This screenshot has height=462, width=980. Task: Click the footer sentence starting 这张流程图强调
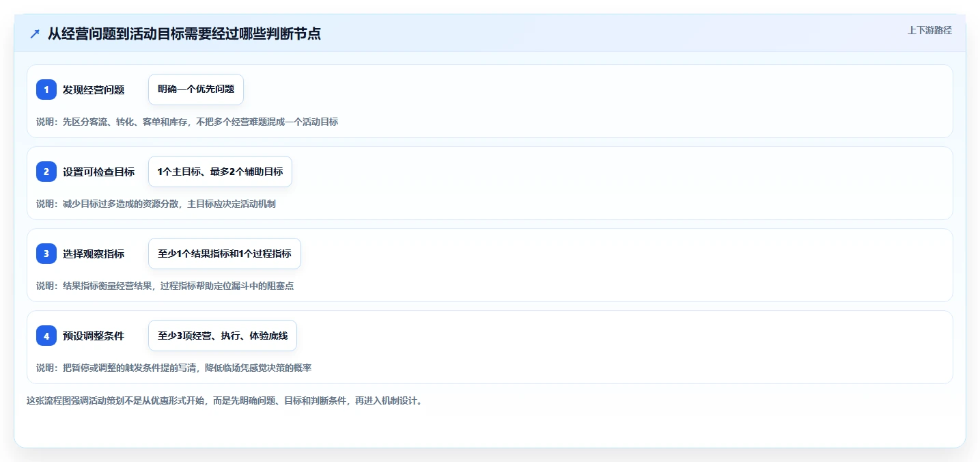(x=224, y=400)
